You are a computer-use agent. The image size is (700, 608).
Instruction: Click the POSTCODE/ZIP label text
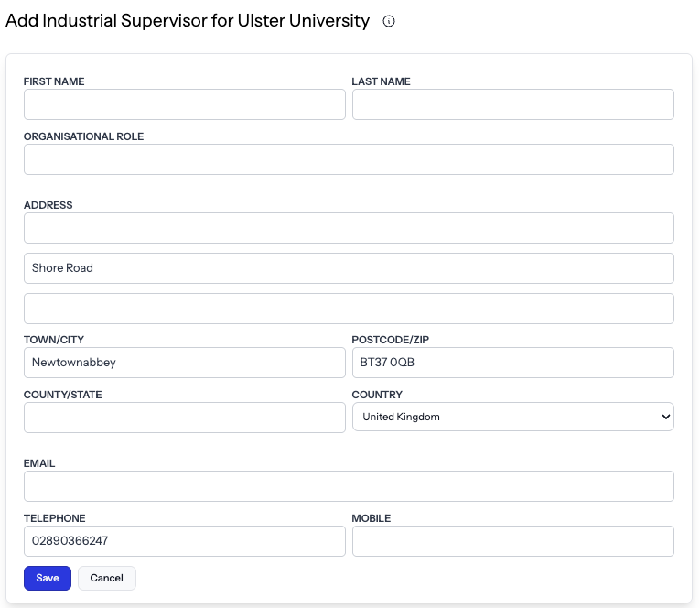(390, 340)
